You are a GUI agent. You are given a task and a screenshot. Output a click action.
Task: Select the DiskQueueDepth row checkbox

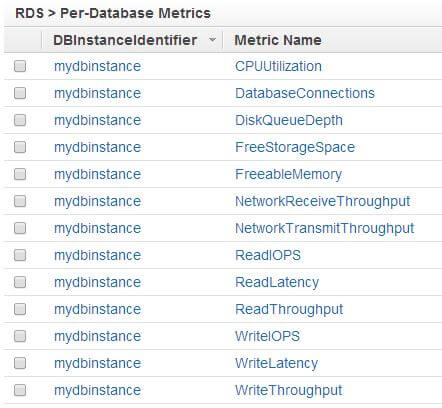(20, 120)
